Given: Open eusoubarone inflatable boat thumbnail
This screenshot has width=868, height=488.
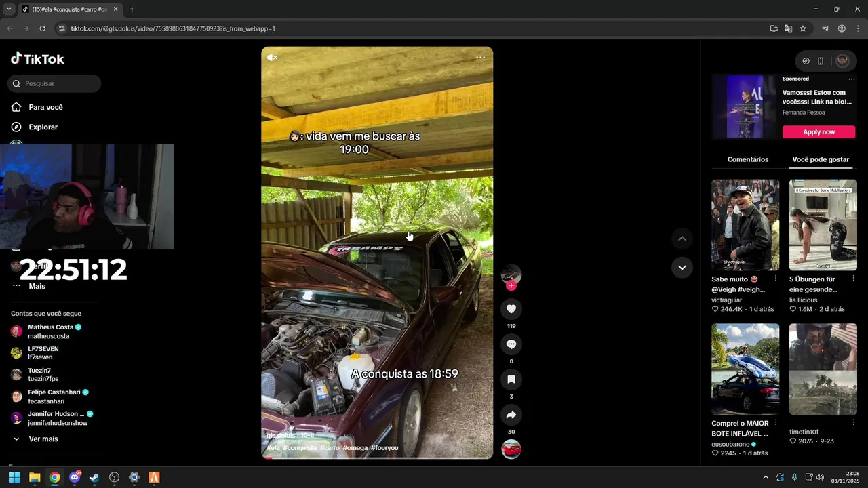Looking at the screenshot, I should pos(745,369).
